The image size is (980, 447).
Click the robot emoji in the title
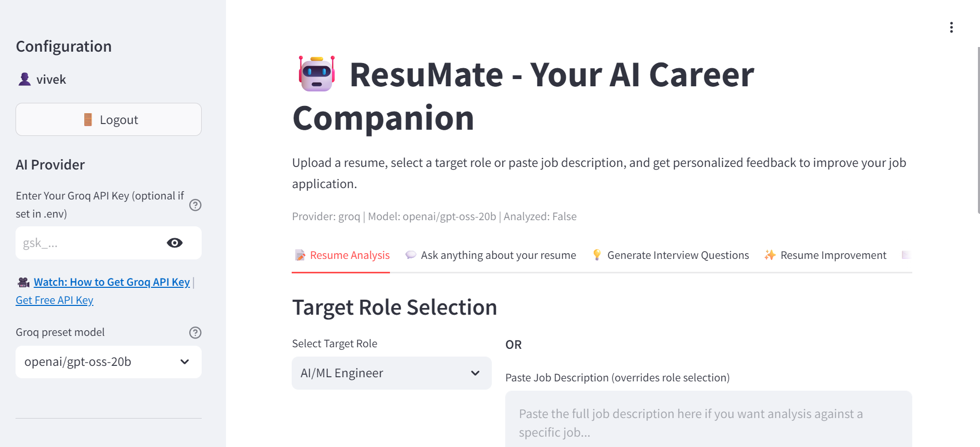click(316, 74)
